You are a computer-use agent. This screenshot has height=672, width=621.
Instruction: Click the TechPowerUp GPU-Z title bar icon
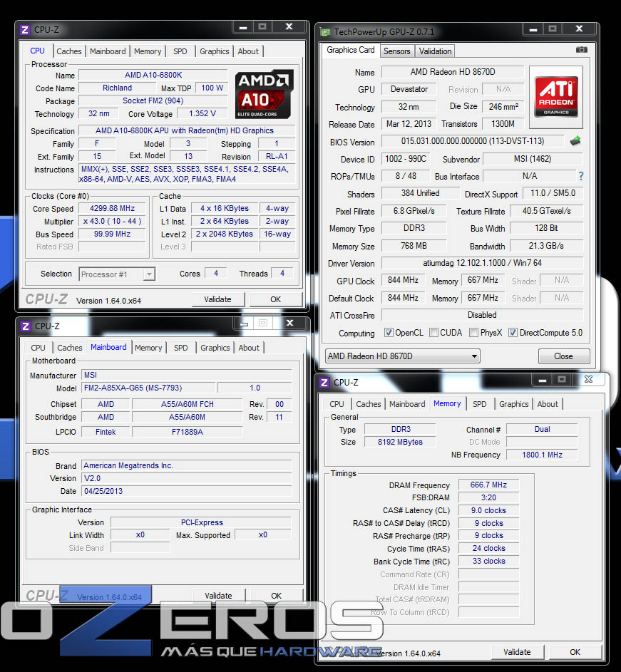(326, 32)
